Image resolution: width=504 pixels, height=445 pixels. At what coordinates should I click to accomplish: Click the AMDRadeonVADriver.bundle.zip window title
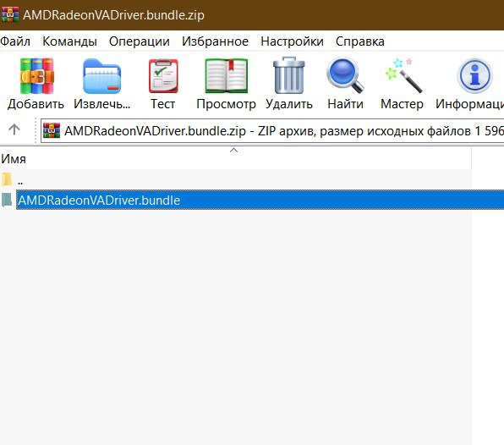113,15
